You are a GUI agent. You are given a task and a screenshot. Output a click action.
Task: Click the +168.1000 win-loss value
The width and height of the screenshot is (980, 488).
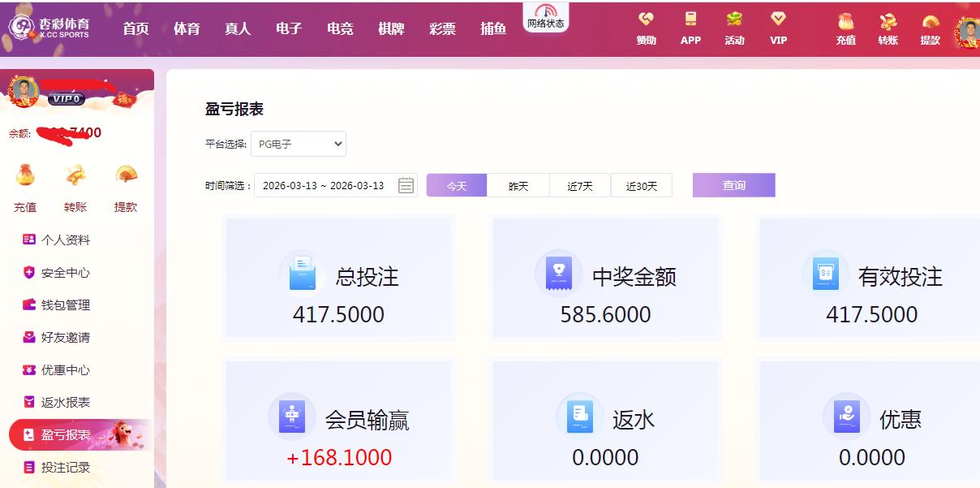[x=339, y=458]
